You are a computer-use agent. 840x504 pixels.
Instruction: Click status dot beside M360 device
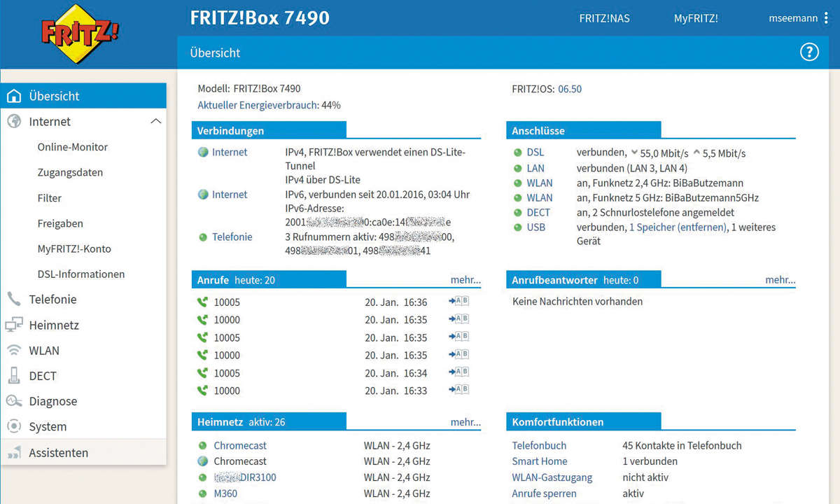pos(203,493)
